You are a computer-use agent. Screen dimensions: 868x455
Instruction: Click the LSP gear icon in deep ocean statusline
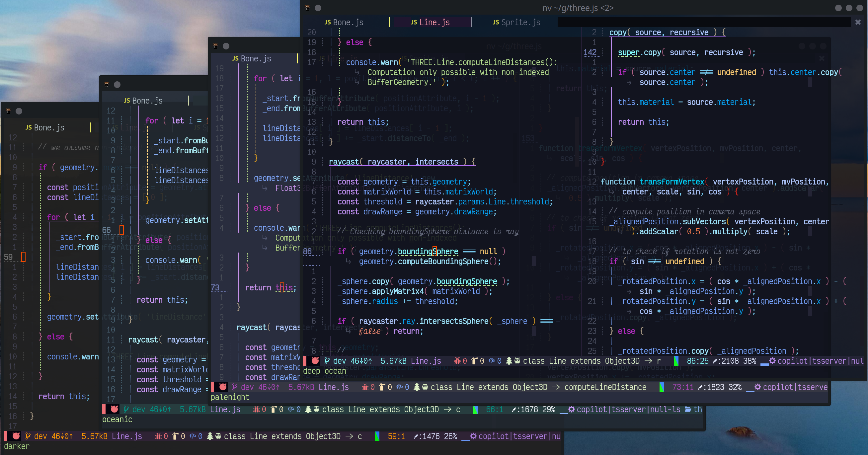(x=772, y=361)
